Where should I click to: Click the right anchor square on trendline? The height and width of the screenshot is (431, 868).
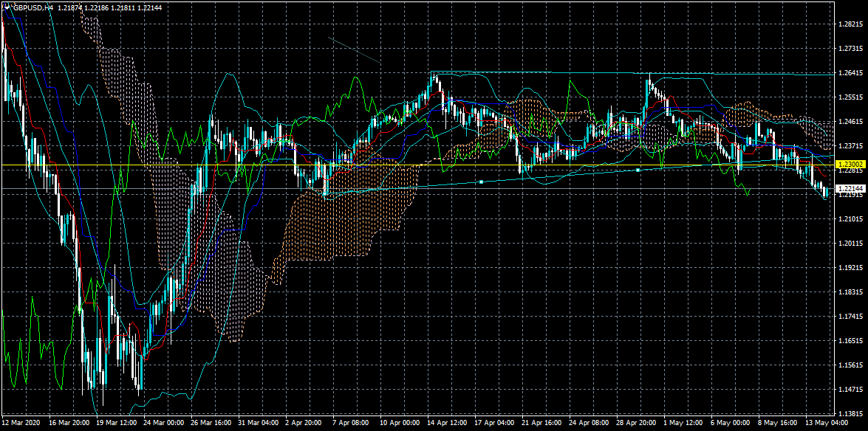[638, 170]
